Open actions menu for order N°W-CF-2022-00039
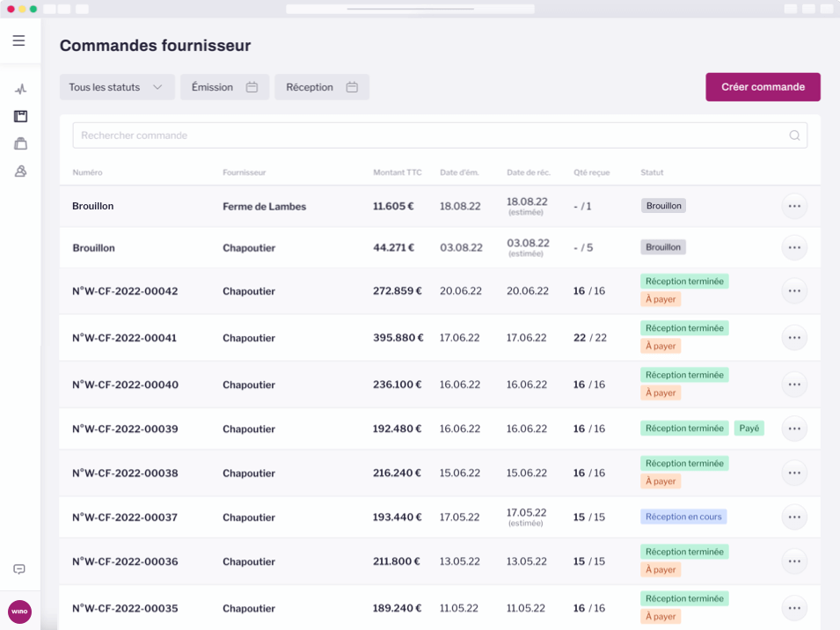 [x=794, y=429]
